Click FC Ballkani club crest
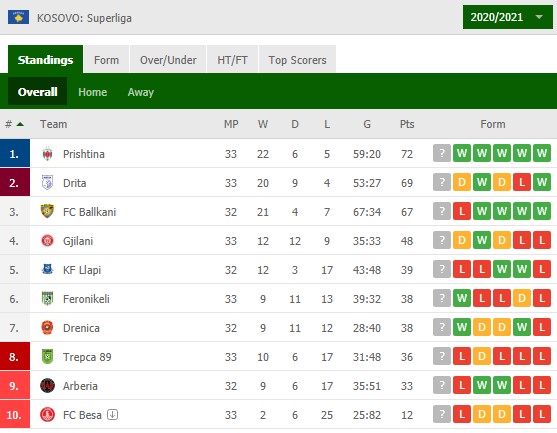Image resolution: width=557 pixels, height=433 pixels. point(47,211)
